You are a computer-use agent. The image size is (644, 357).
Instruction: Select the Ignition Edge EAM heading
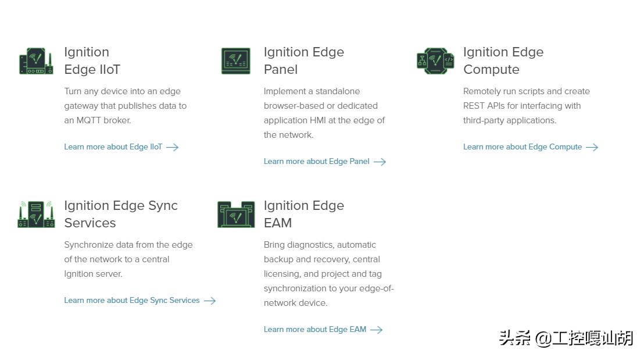(x=303, y=214)
